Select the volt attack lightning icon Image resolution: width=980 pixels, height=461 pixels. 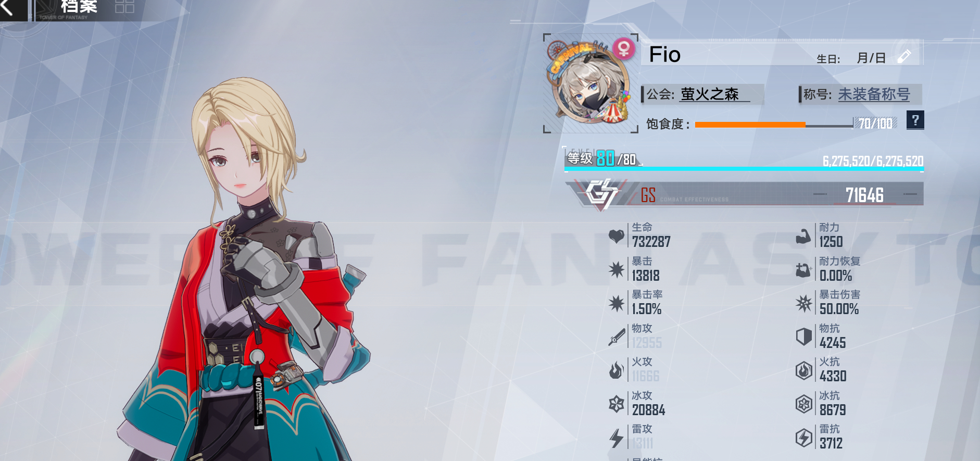tap(617, 438)
